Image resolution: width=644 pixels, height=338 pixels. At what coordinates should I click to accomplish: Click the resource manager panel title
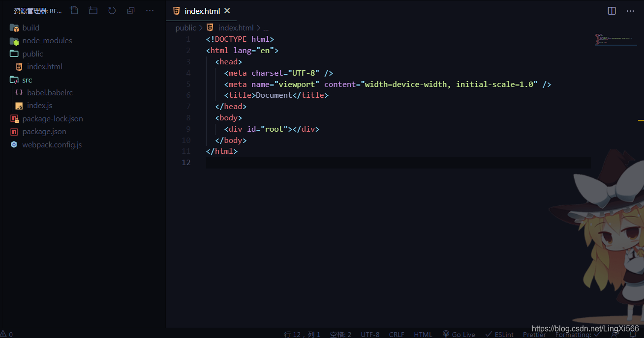pos(38,11)
